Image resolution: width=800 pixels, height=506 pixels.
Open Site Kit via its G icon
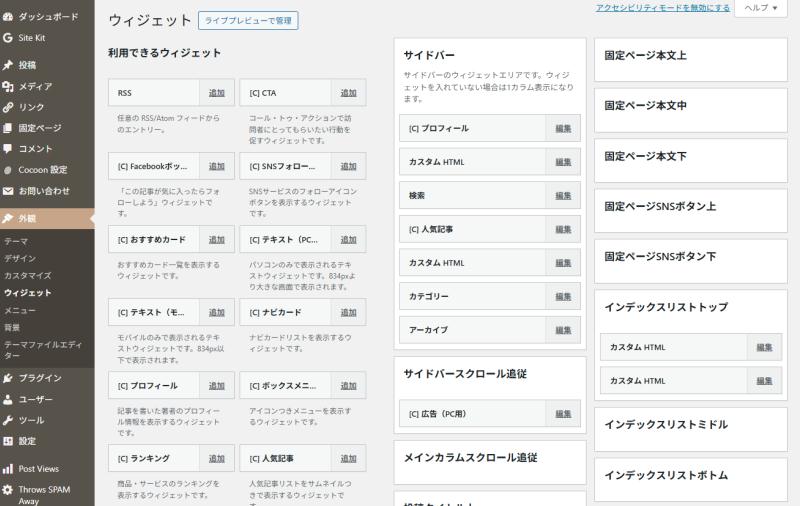(x=8, y=38)
